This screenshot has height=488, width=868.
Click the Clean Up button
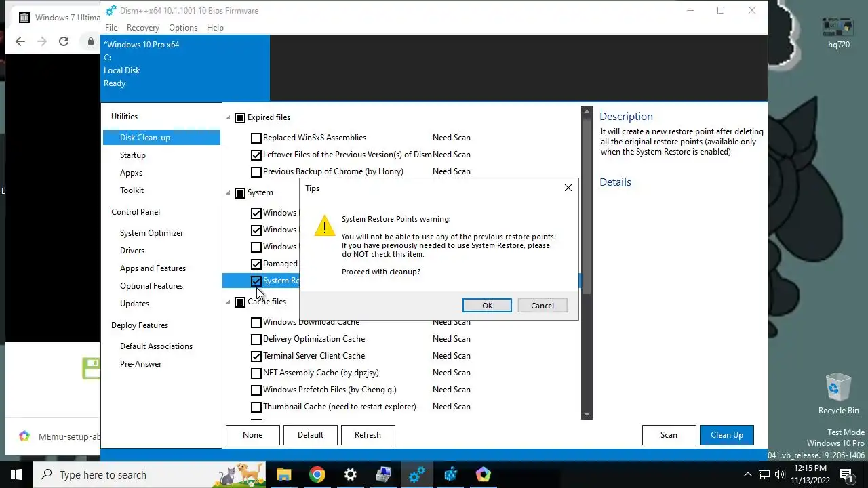click(x=727, y=435)
